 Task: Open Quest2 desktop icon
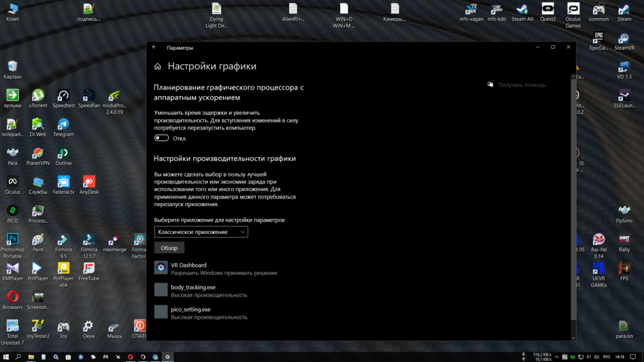tap(547, 12)
